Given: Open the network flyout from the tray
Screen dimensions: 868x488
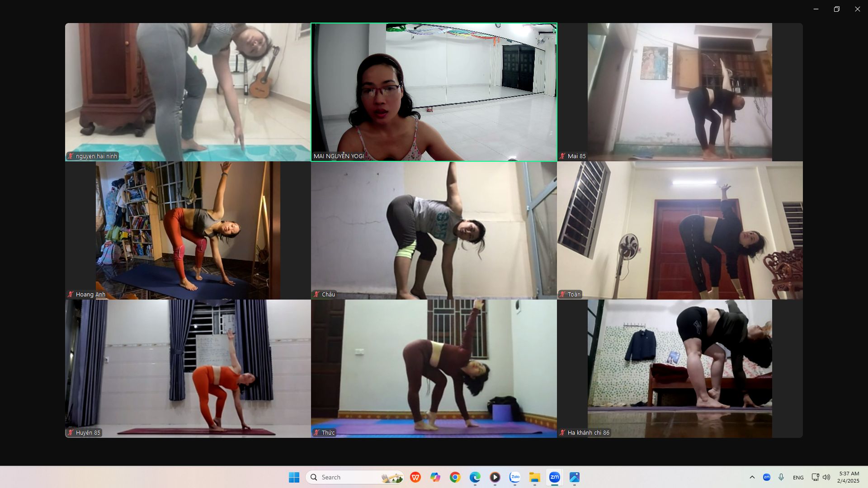Looking at the screenshot, I should (815, 477).
